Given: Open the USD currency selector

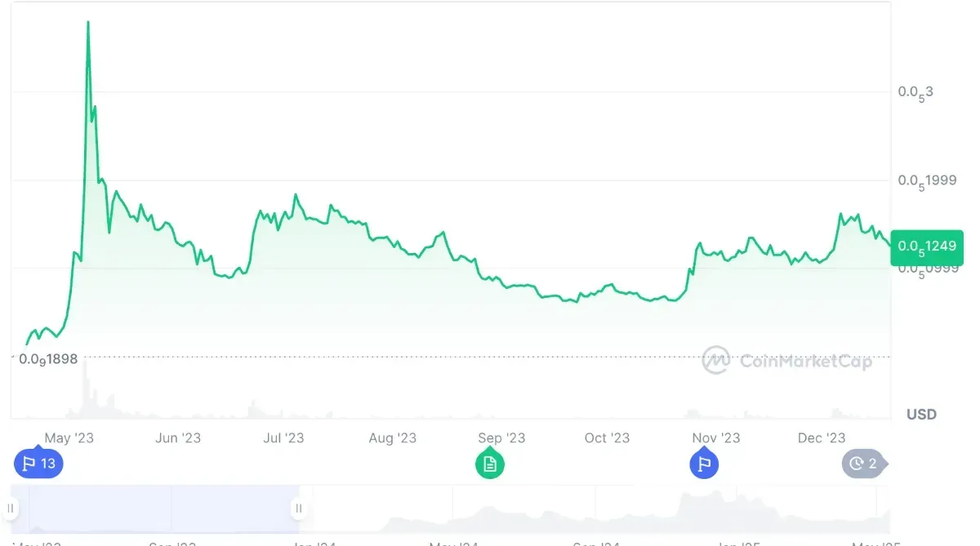Looking at the screenshot, I should [920, 414].
